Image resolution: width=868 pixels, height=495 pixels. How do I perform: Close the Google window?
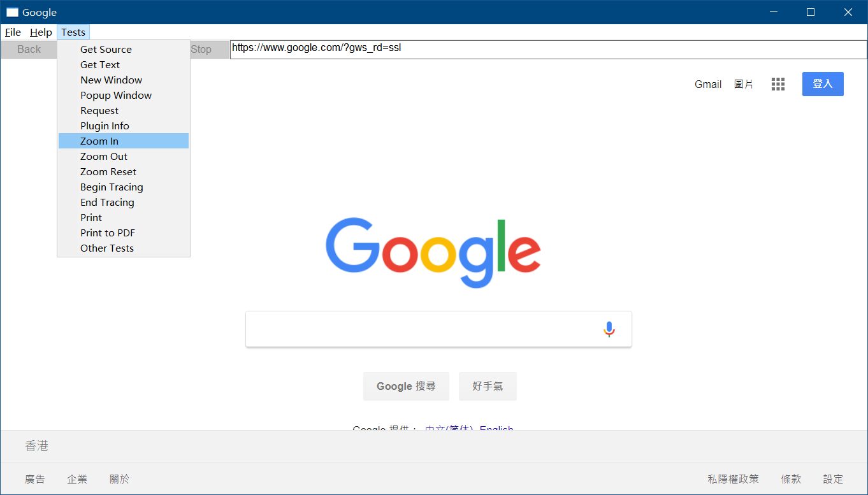point(848,12)
